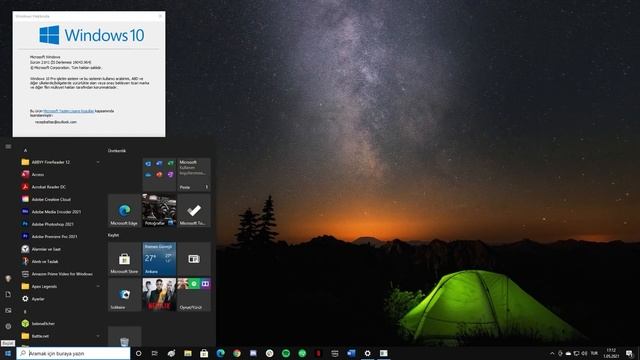Show hidden system tray icons
The image size is (640, 360).
tap(552, 353)
